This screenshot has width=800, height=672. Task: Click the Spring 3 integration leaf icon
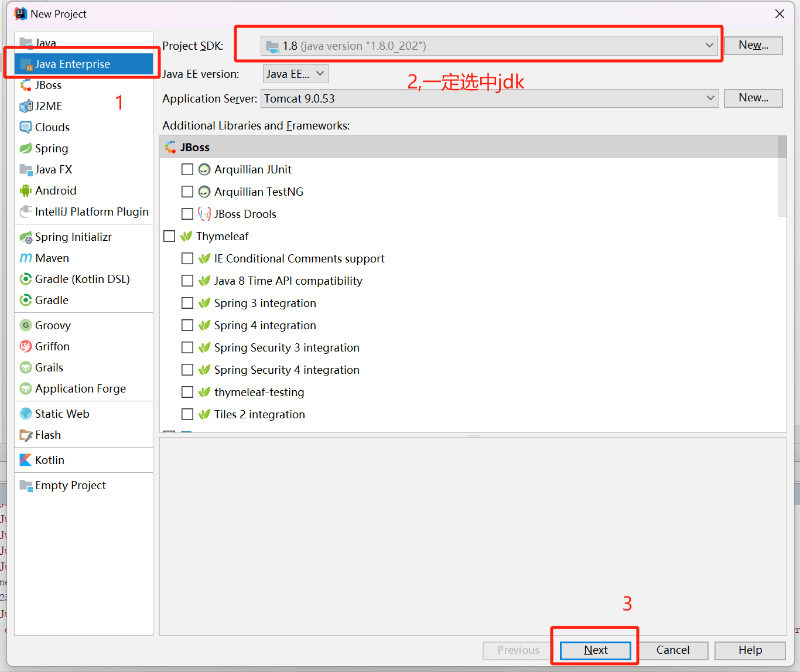pos(204,303)
